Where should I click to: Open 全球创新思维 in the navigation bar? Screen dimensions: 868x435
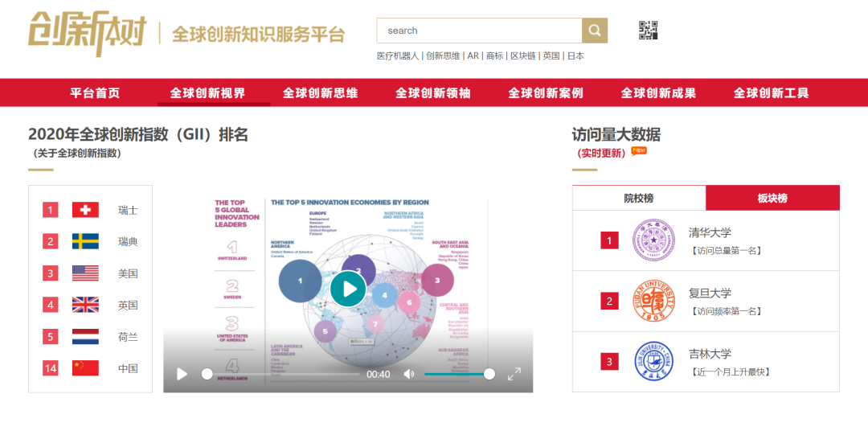click(320, 92)
